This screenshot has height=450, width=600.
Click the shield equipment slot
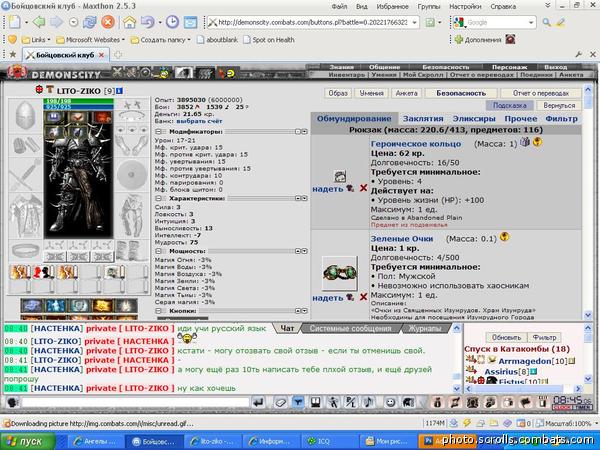click(132, 174)
